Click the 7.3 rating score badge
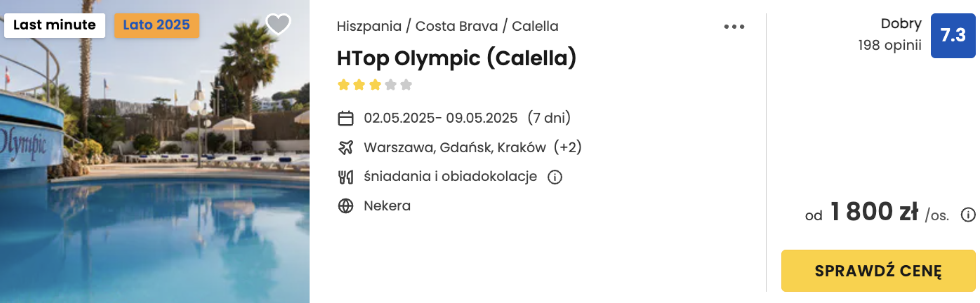This screenshot has height=303, width=980. (953, 36)
